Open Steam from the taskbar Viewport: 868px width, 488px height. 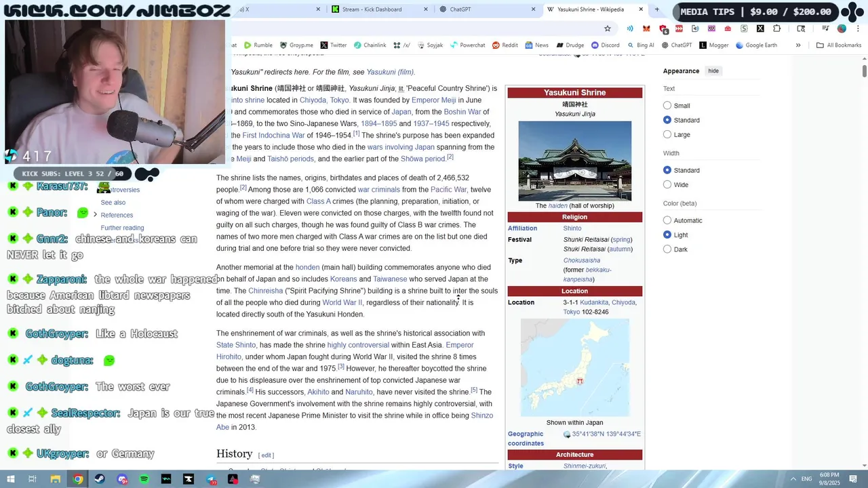[x=100, y=479]
